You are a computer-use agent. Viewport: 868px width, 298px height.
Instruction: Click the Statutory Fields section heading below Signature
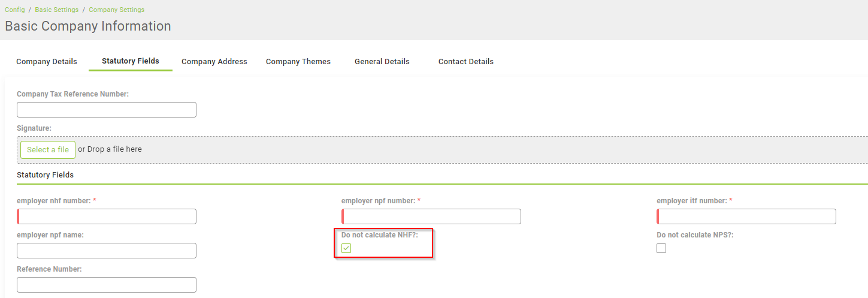[46, 175]
